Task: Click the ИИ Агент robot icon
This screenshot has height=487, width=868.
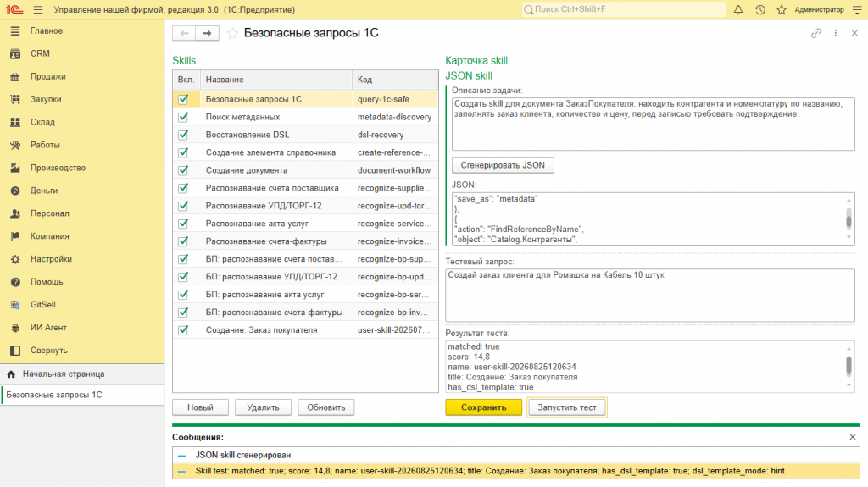Action: (15, 328)
